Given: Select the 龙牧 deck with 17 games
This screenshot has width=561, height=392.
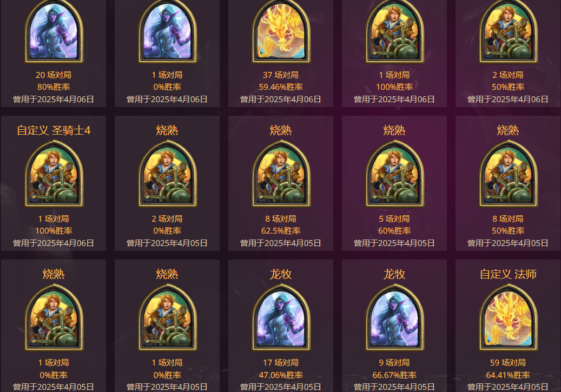Looking at the screenshot, I should (281, 325).
